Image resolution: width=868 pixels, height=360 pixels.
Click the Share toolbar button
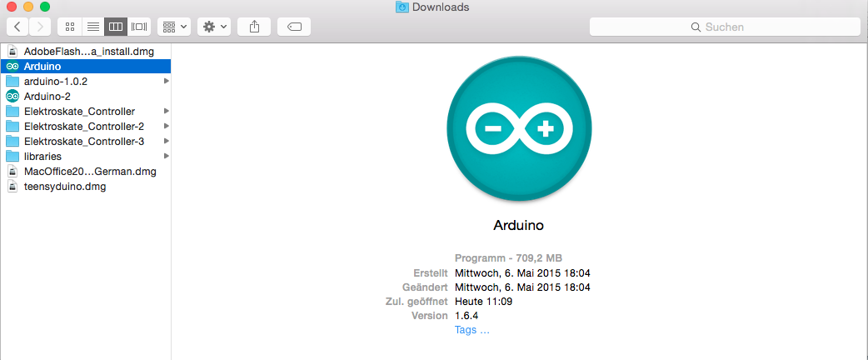(x=254, y=27)
